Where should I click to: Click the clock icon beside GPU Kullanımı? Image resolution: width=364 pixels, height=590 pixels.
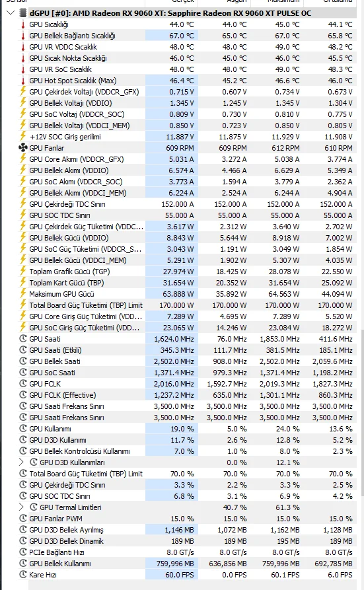23,429
